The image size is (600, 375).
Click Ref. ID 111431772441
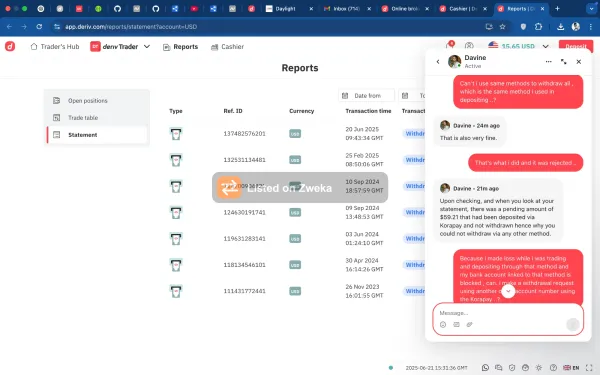tap(244, 291)
